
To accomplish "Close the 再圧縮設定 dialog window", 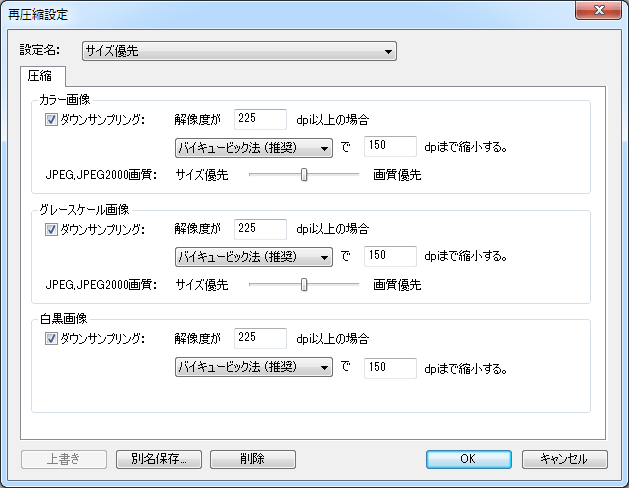I will (x=600, y=11).
